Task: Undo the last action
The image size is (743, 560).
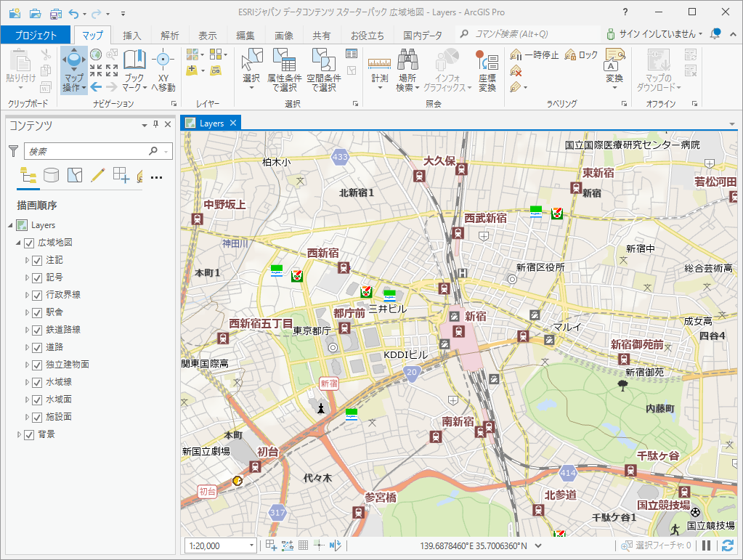Action: pos(73,13)
